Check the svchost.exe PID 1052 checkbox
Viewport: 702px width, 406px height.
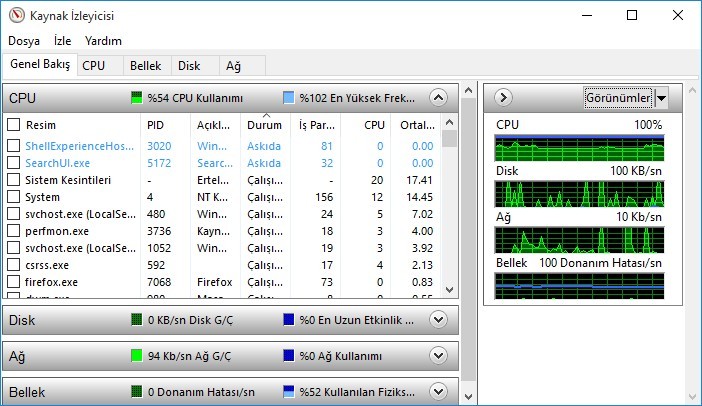pos(13,248)
